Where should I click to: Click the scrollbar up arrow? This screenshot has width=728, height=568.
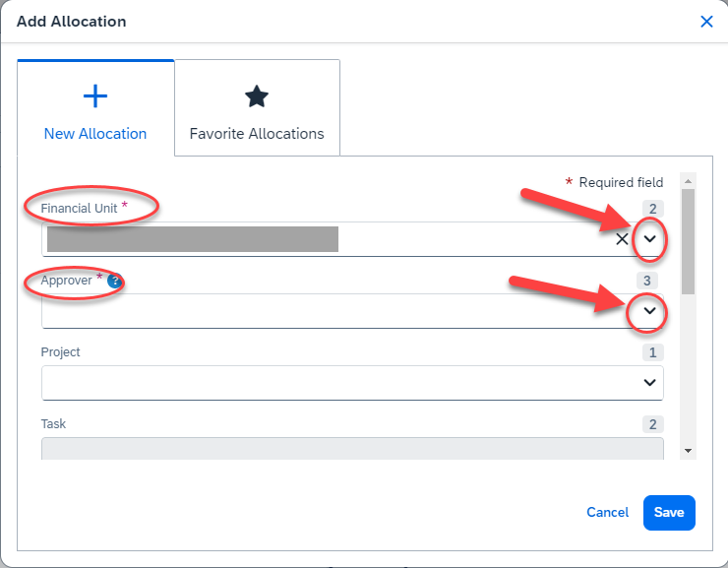point(688,182)
